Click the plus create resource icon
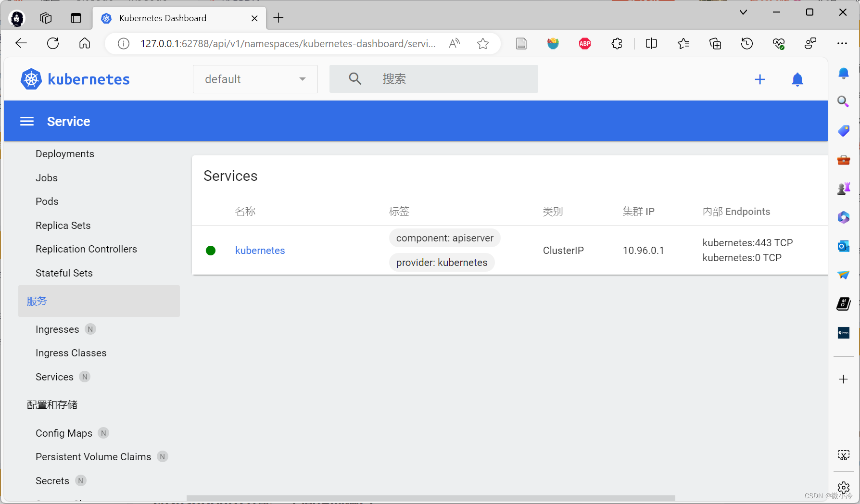Screen dimensions: 860x504 tap(760, 79)
